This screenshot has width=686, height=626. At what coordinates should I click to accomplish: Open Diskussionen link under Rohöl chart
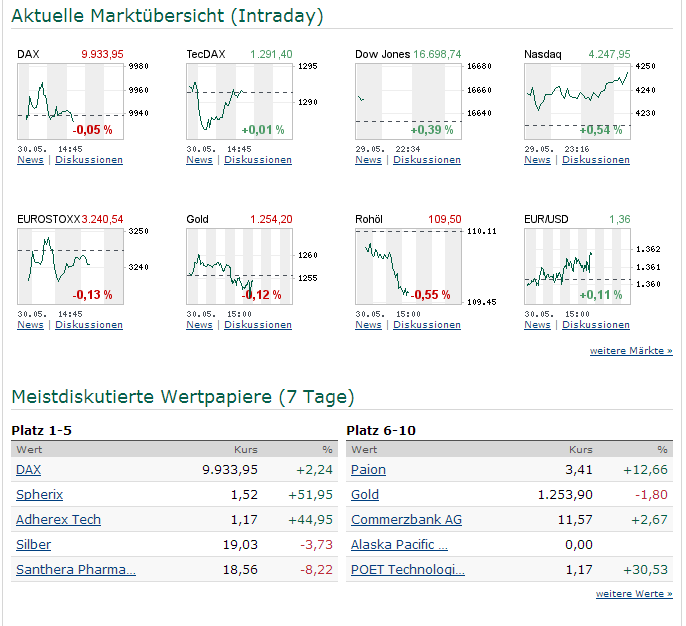pos(427,325)
